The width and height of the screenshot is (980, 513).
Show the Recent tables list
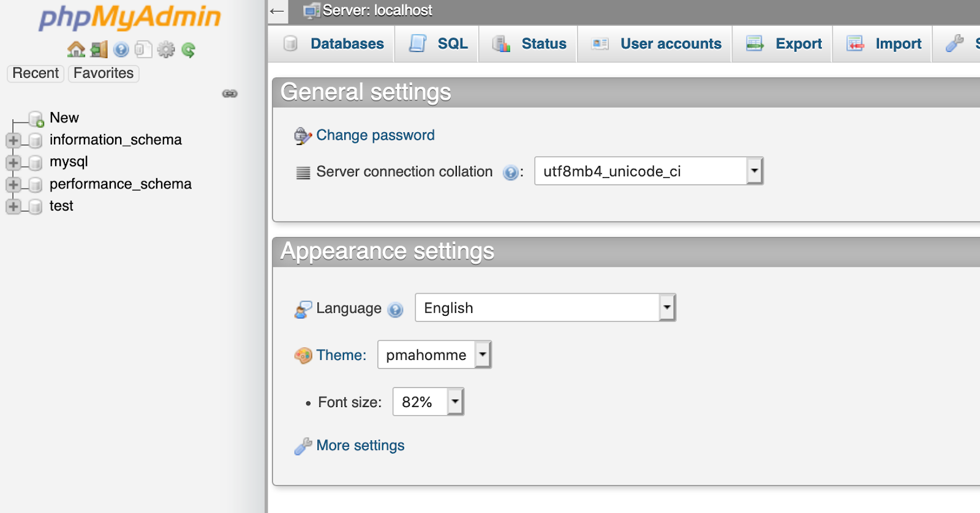pos(36,73)
